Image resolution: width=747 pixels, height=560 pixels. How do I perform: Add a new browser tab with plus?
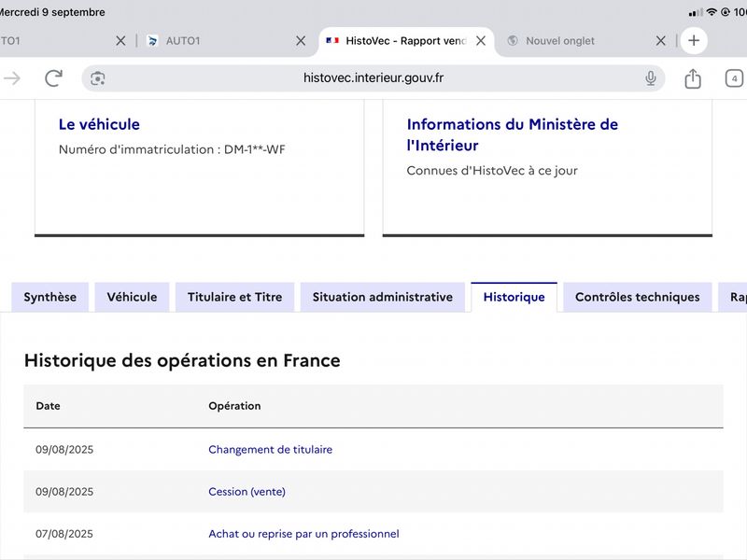694,40
